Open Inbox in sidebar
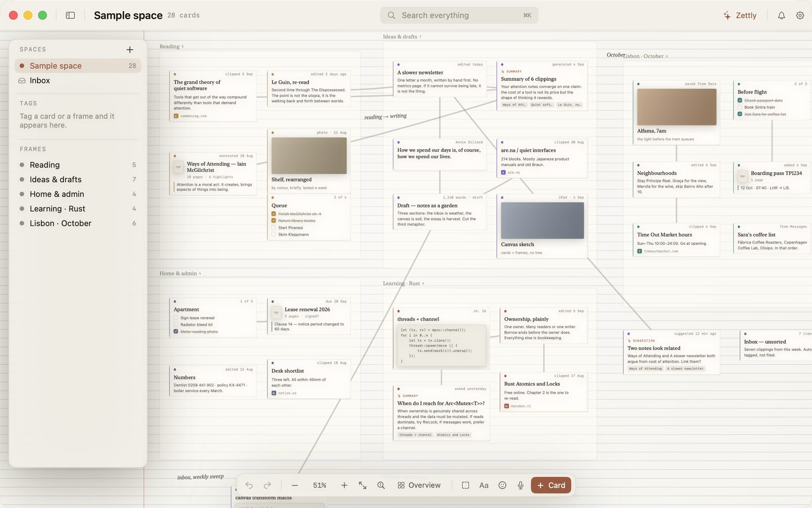 [x=78, y=80]
